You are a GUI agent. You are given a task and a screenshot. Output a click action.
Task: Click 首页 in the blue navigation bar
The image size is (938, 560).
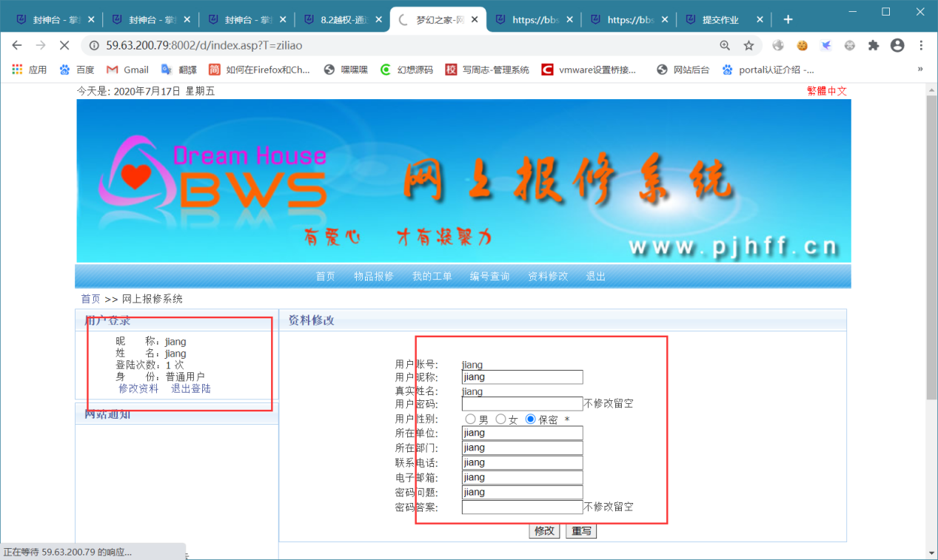coord(326,276)
